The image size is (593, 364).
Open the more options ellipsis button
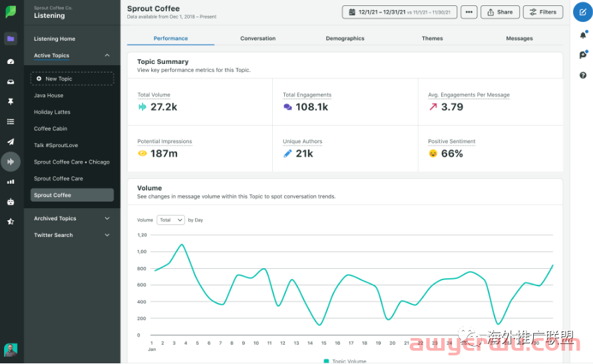tap(469, 12)
